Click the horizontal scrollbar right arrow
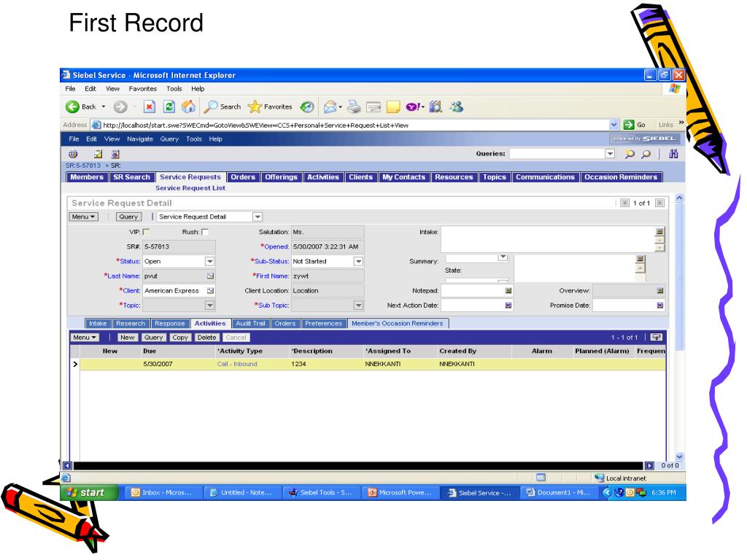 (x=649, y=466)
